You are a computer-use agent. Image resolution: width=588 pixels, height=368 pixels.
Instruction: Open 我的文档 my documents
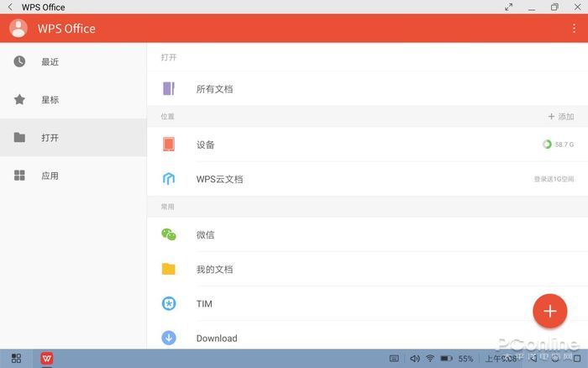click(367, 269)
